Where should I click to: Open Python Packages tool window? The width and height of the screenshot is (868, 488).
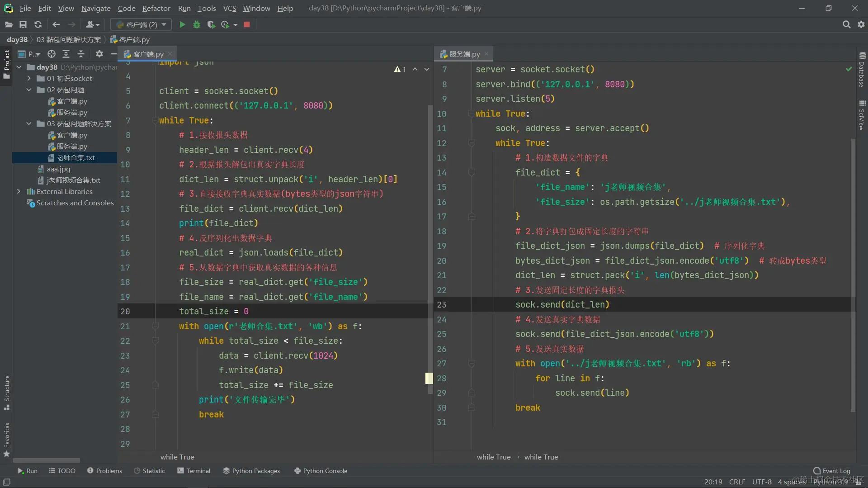[x=251, y=471]
